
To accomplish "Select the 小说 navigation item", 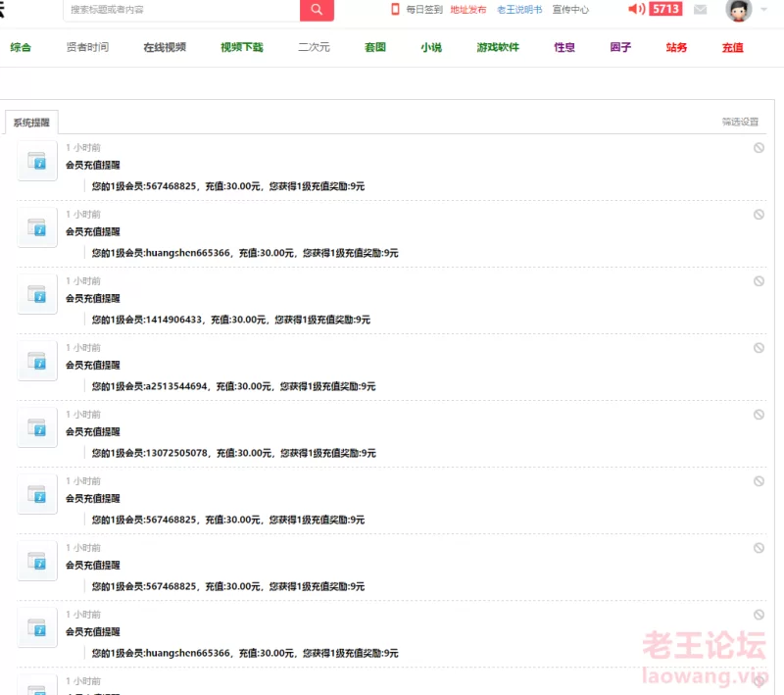I will pyautogui.click(x=431, y=47).
